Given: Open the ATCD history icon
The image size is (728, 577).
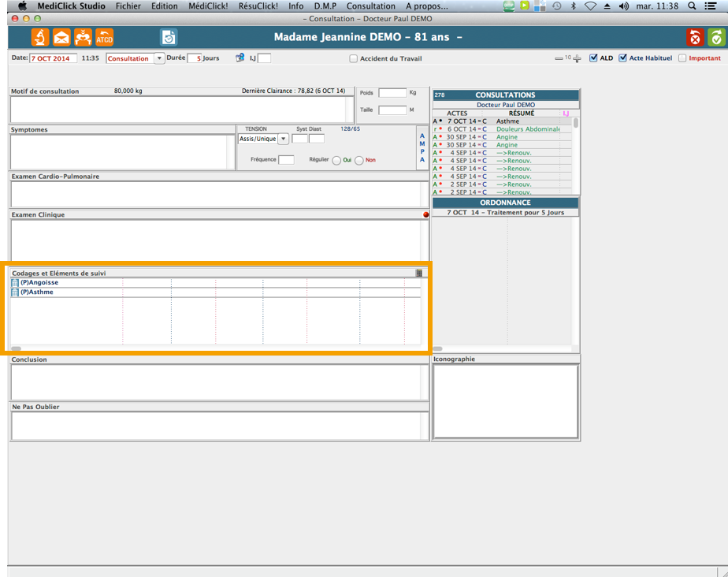Looking at the screenshot, I should [x=104, y=37].
